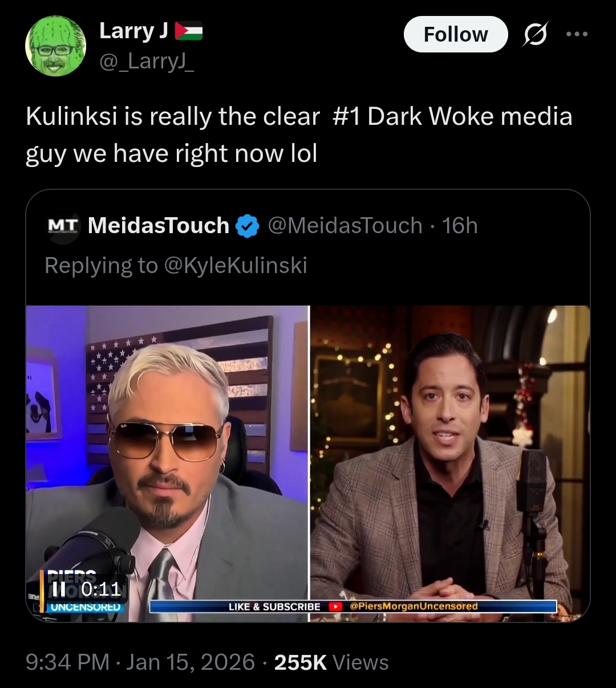Open the @KyleKulinski reply mention
The image size is (616, 688).
236,265
